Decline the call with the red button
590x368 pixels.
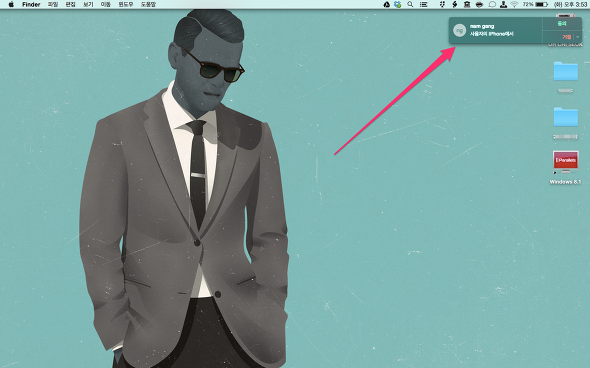tap(567, 36)
